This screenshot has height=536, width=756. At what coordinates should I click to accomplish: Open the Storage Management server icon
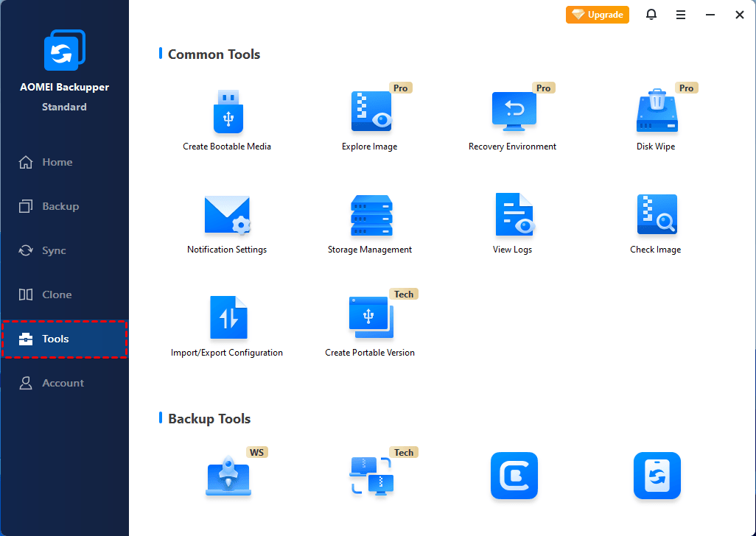(x=371, y=215)
